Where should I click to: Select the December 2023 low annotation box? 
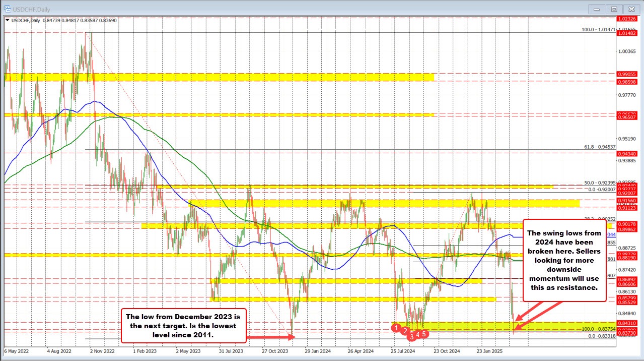click(184, 325)
